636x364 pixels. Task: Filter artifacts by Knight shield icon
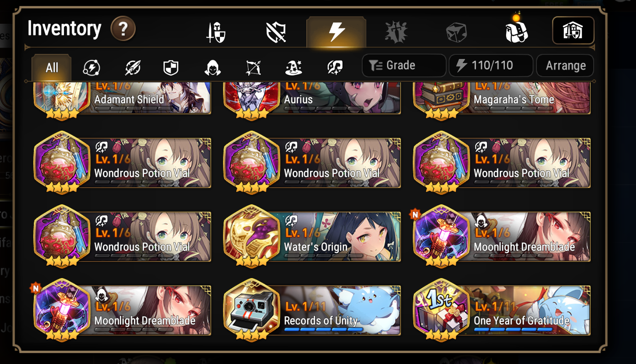(171, 68)
